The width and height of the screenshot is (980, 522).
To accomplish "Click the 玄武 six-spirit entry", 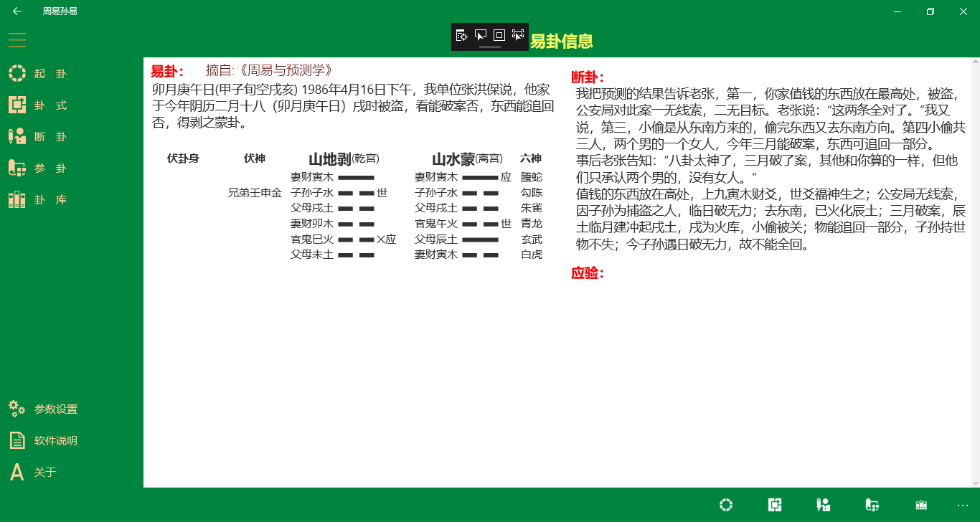I will coord(532,239).
